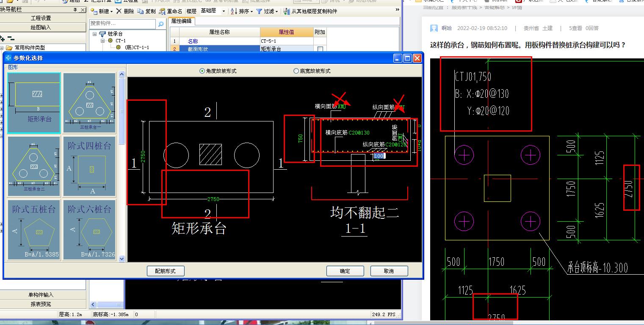Screen dimensions: 644x325
Task: Click poster name 啊哈 in webpage
Action: [x=447, y=28]
